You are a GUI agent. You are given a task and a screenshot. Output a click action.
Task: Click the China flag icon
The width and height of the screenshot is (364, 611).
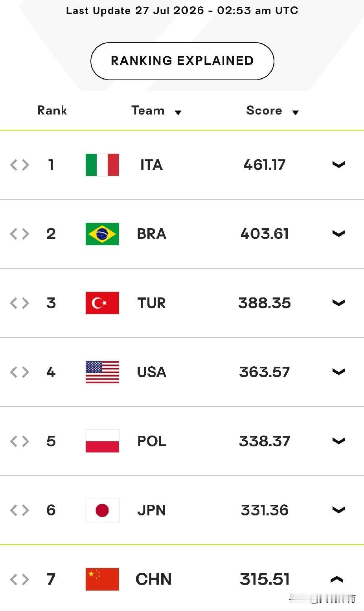click(102, 579)
